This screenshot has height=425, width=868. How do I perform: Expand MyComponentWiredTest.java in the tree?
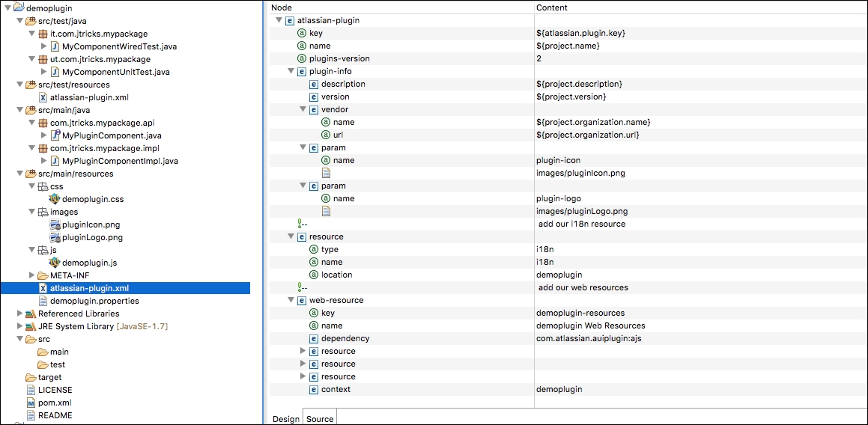[43, 46]
